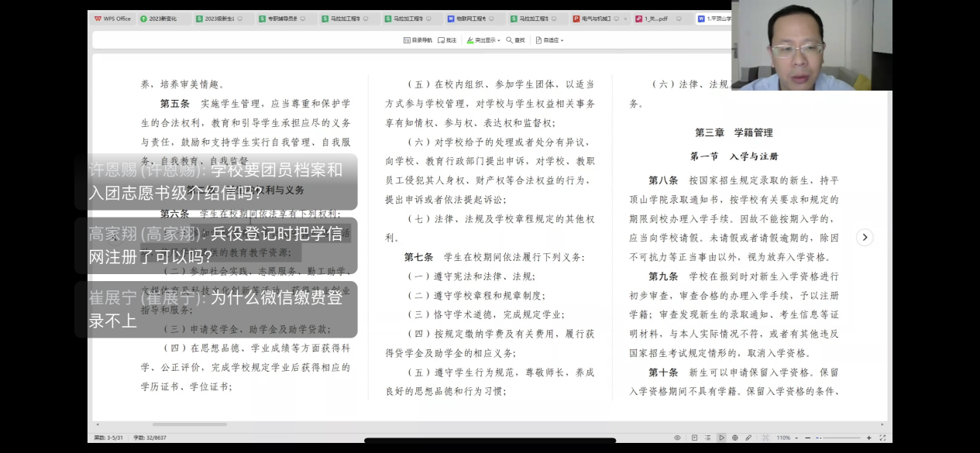Screen dimensions: 980x453
Task: Go to next page with right arrow
Action: (865, 238)
